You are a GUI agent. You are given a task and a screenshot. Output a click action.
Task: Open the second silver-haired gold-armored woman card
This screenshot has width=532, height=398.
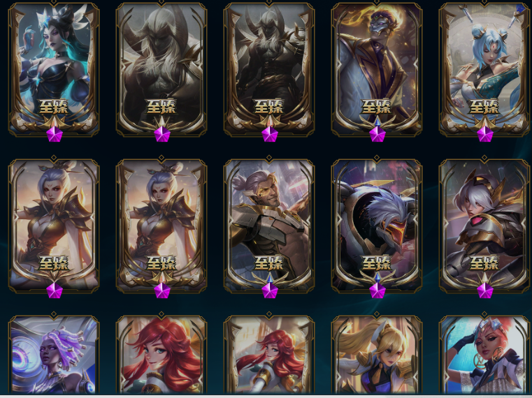[161, 224]
